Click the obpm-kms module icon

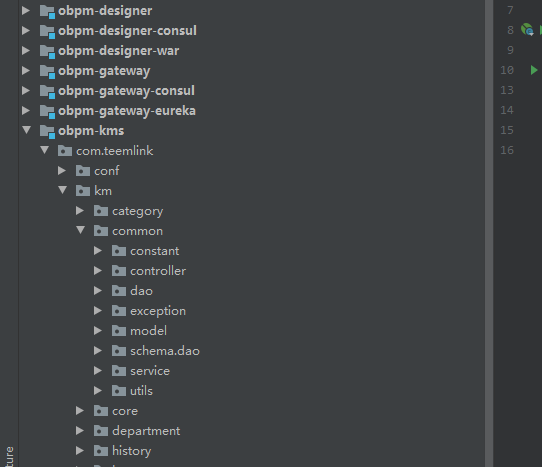[x=47, y=131]
